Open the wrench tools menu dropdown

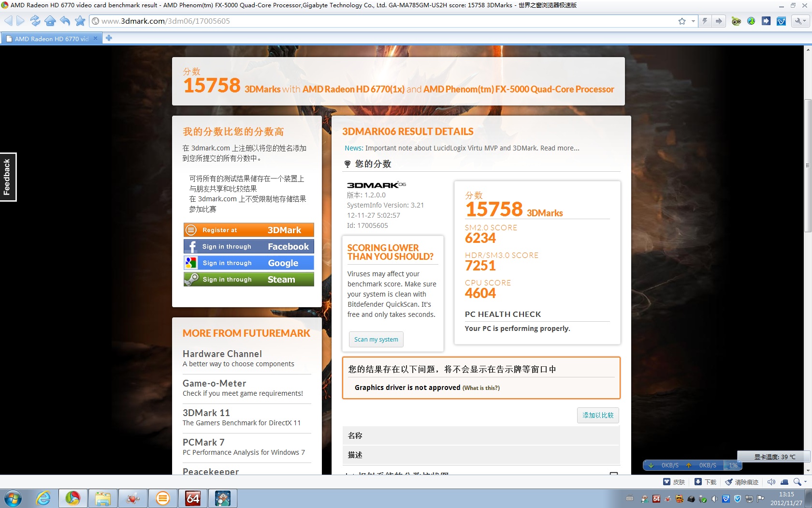click(800, 21)
